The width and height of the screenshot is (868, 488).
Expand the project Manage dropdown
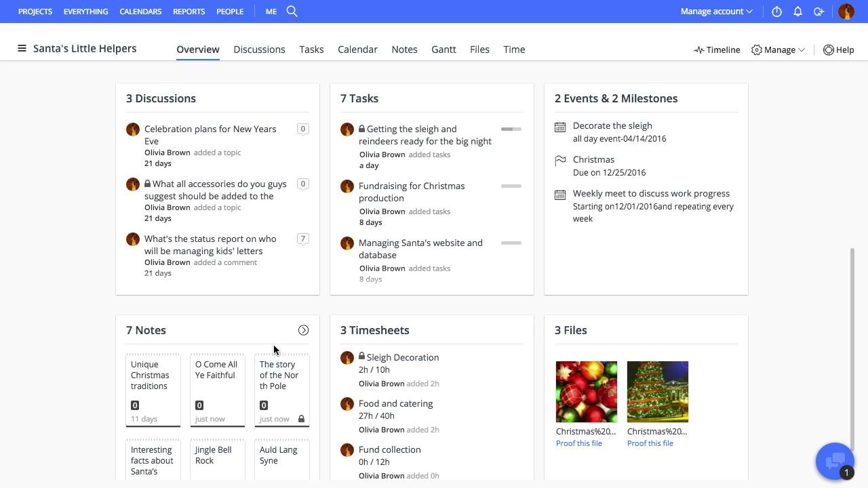(x=778, y=49)
